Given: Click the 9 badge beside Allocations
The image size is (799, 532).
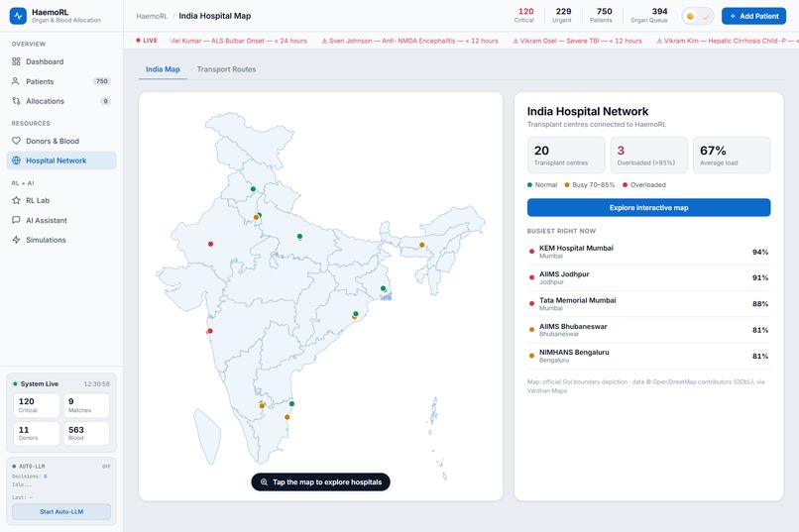Looking at the screenshot, I should coord(105,101).
